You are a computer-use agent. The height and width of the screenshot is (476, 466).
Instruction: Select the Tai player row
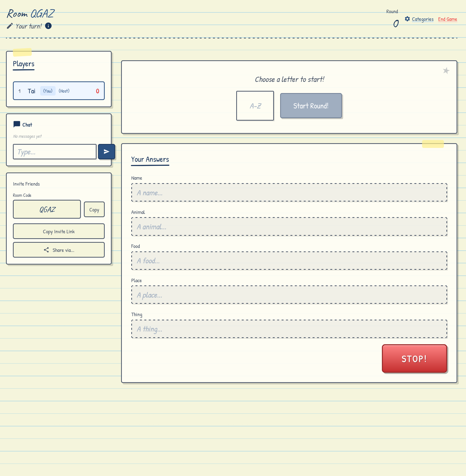click(x=59, y=91)
